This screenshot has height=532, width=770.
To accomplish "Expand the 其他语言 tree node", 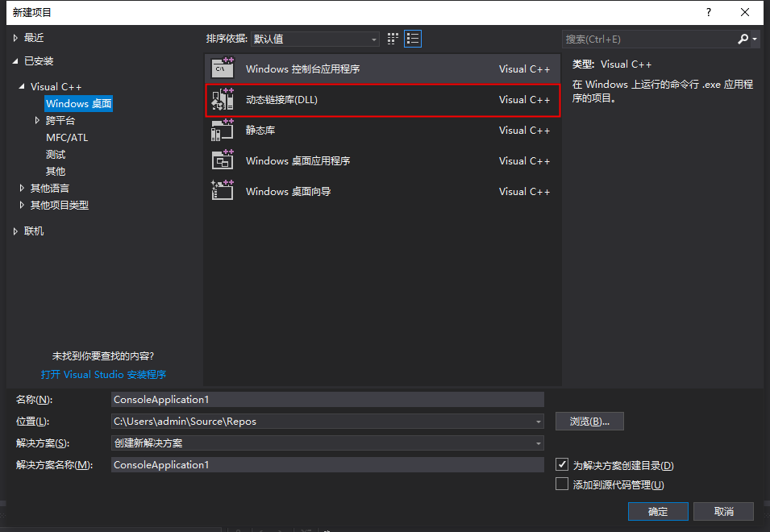I will tap(22, 188).
